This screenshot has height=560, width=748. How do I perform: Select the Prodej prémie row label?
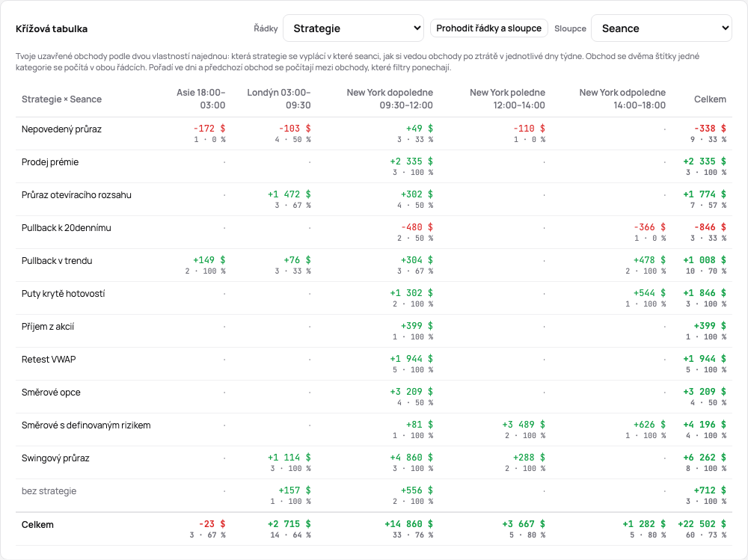(50, 162)
